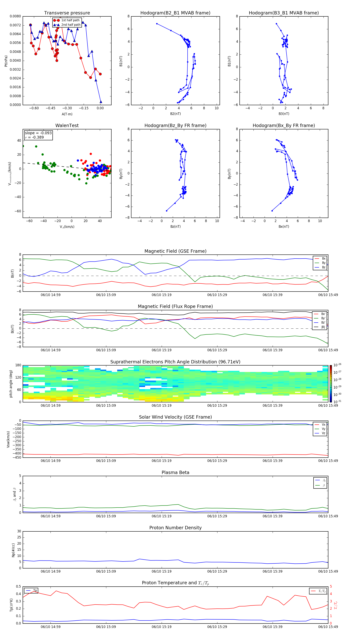Click the "Proton Number Density" title
This screenshot has height=644, width=351.
tap(175, 528)
